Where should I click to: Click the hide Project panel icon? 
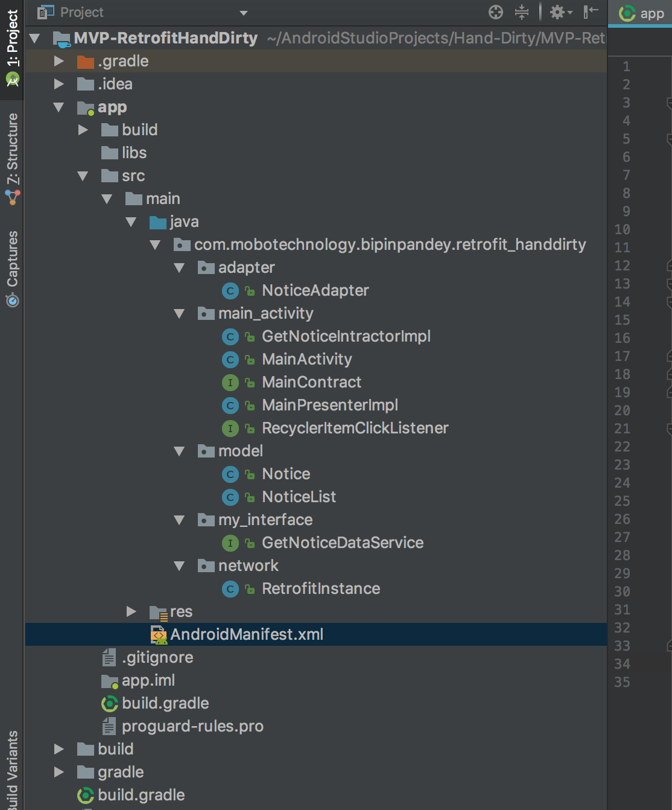point(591,12)
